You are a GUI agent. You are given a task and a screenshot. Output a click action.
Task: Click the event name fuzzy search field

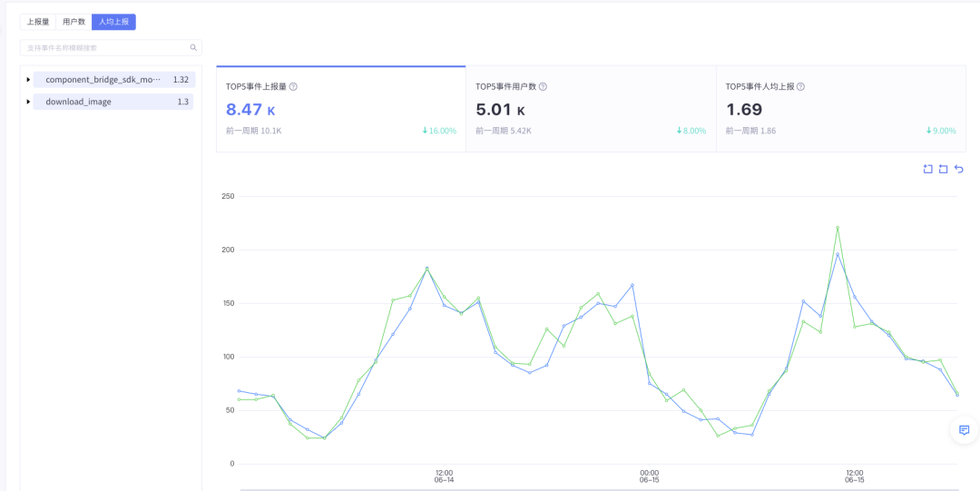pos(104,47)
